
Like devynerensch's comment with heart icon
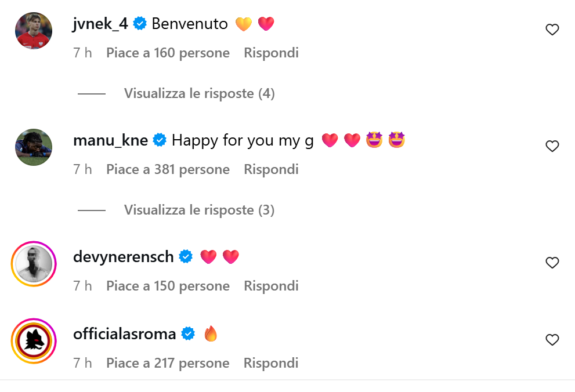coord(552,263)
